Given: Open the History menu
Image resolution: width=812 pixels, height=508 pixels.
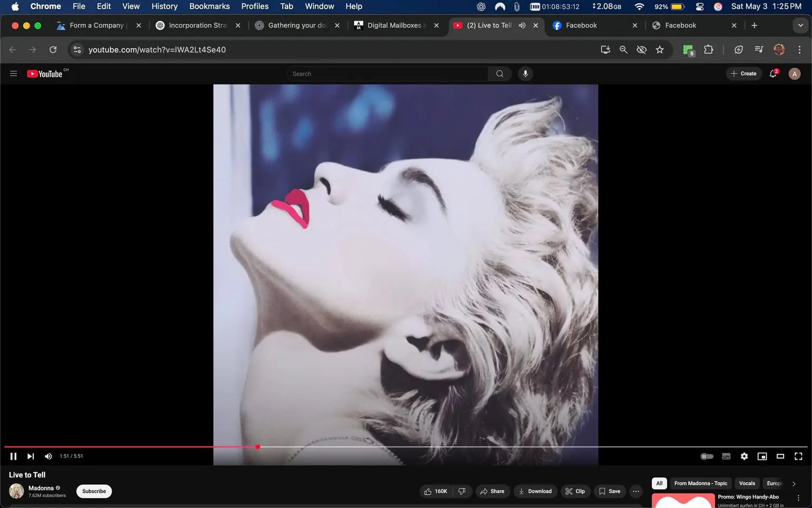Looking at the screenshot, I should (164, 6).
